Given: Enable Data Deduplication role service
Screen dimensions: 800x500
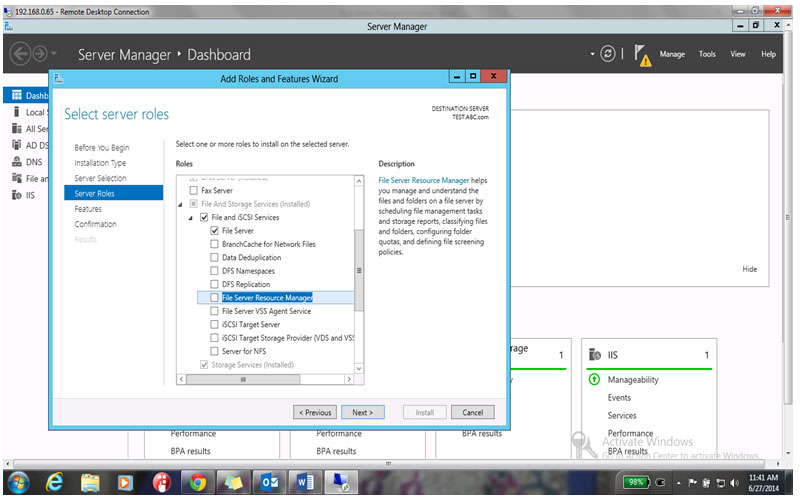Looking at the screenshot, I should tap(214, 257).
